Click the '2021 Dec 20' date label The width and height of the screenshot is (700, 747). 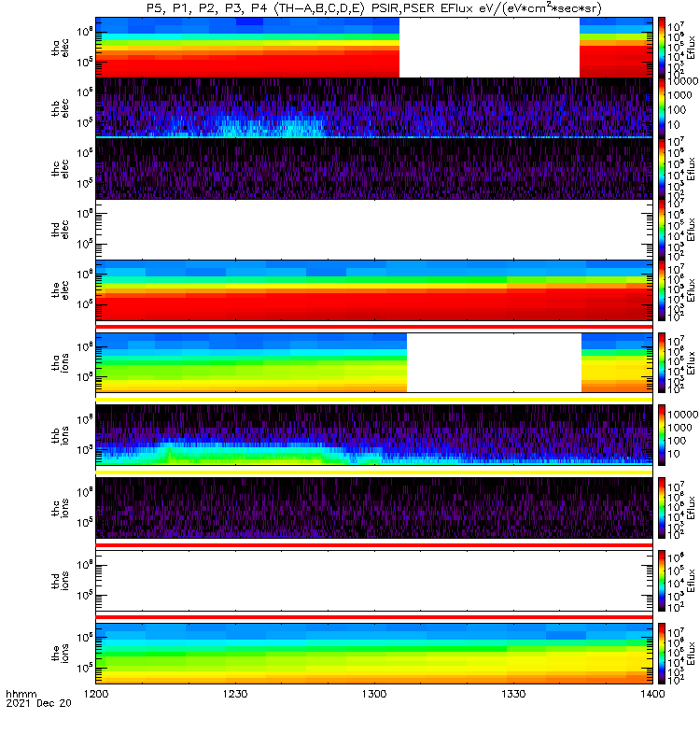tap(38, 703)
